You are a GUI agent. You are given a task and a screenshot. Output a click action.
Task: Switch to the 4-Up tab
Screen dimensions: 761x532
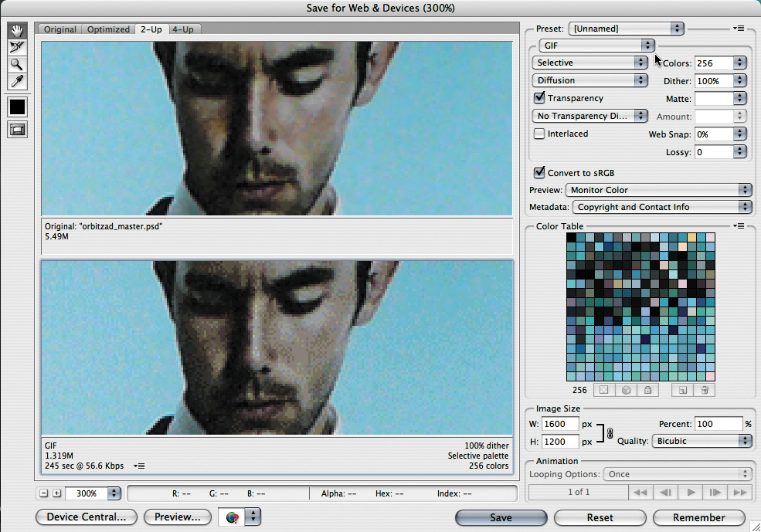(x=182, y=29)
